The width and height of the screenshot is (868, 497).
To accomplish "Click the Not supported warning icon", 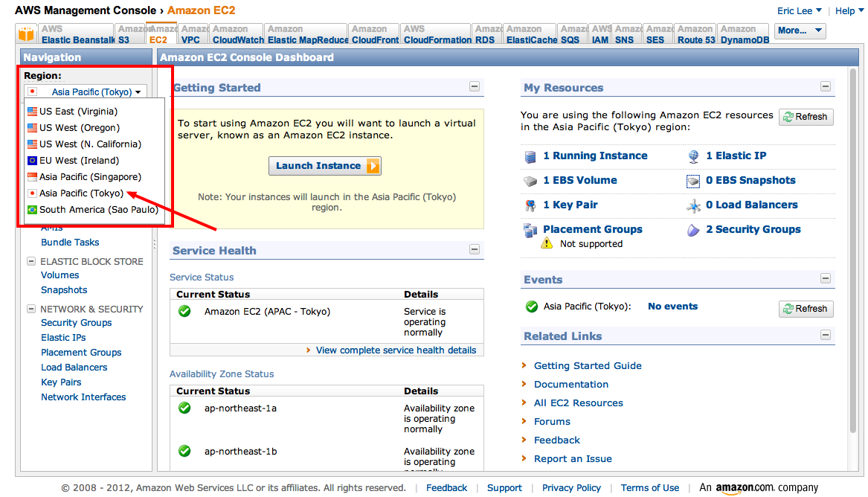I will [x=547, y=243].
